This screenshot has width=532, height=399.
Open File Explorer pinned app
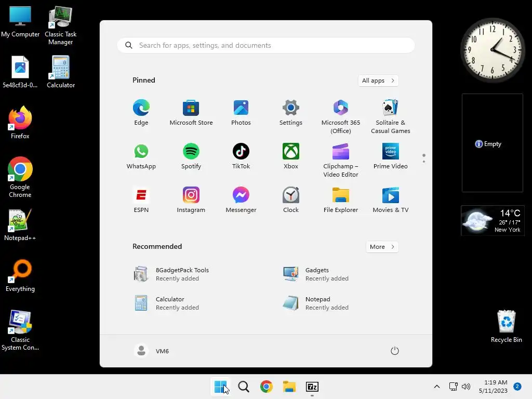[x=341, y=200]
